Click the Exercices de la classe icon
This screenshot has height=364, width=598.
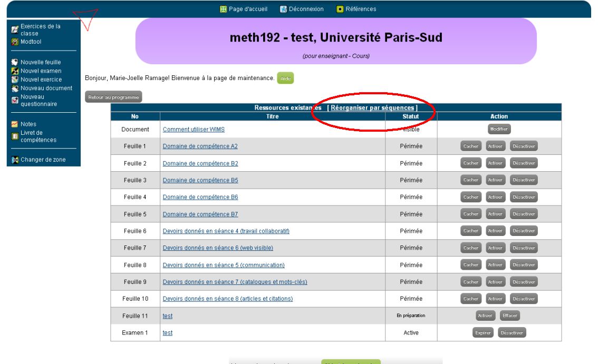(x=15, y=29)
